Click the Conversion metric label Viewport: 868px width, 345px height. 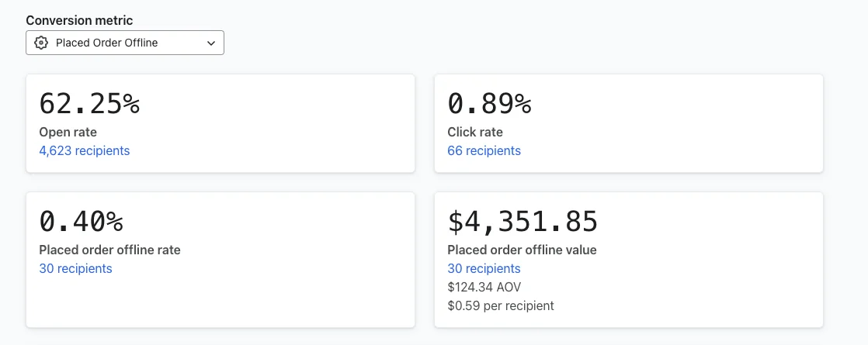coord(79,20)
